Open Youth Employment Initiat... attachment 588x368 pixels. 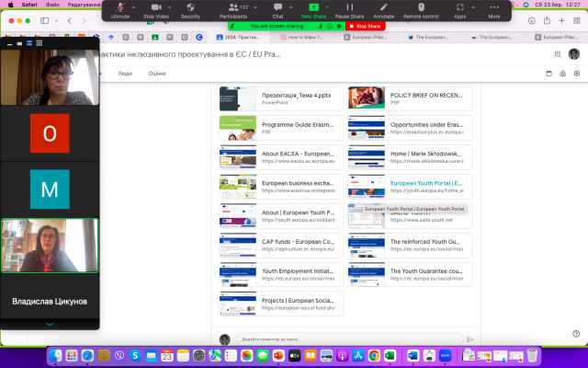click(281, 274)
